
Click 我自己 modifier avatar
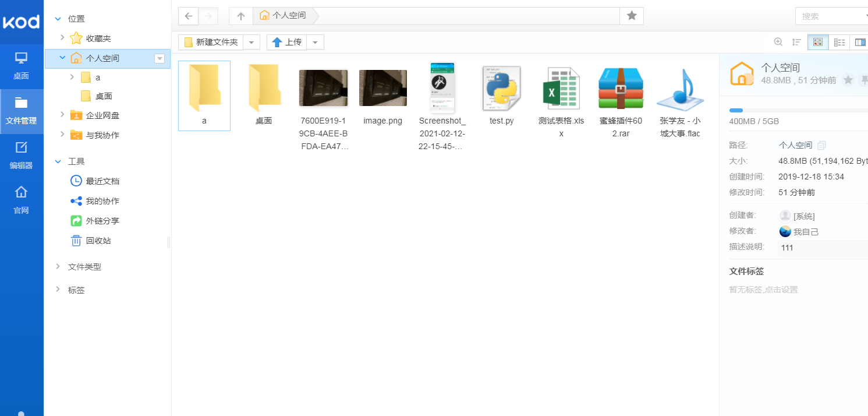coord(785,231)
